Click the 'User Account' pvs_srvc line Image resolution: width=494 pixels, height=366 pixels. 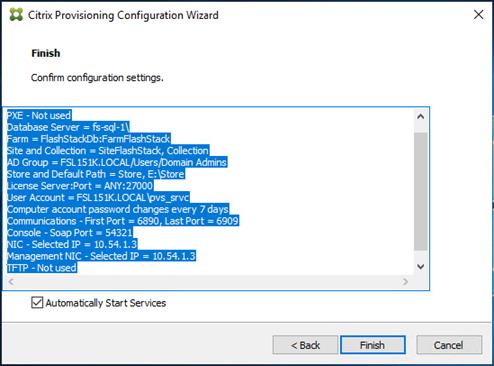[x=98, y=197]
